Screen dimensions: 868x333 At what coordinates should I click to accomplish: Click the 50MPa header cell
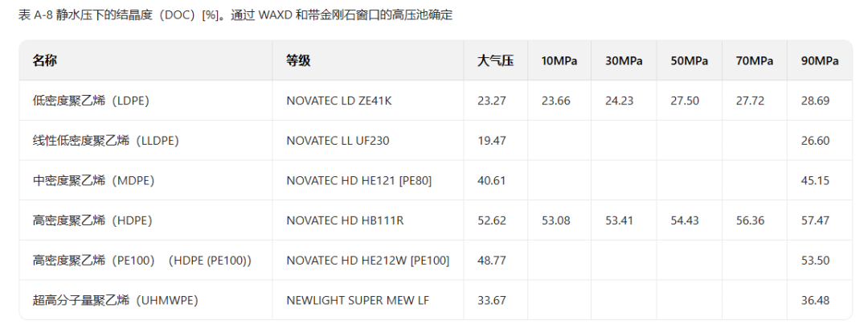tap(690, 61)
